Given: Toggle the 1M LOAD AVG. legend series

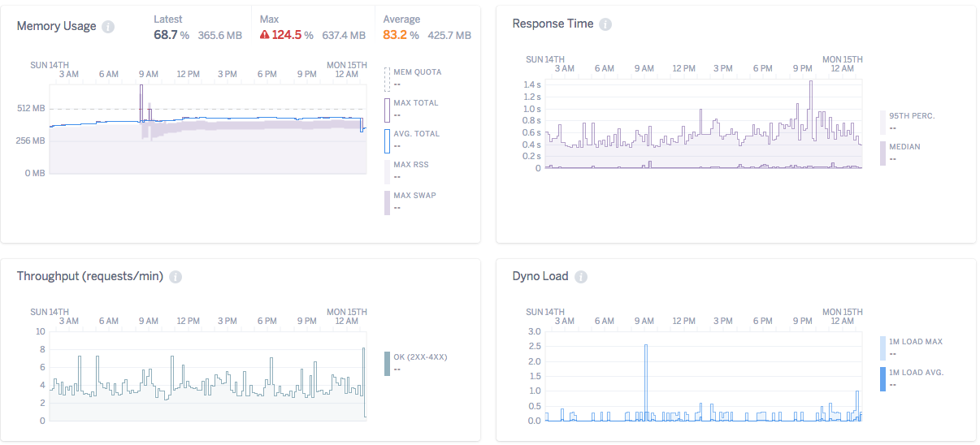Looking at the screenshot, I should click(x=912, y=379).
